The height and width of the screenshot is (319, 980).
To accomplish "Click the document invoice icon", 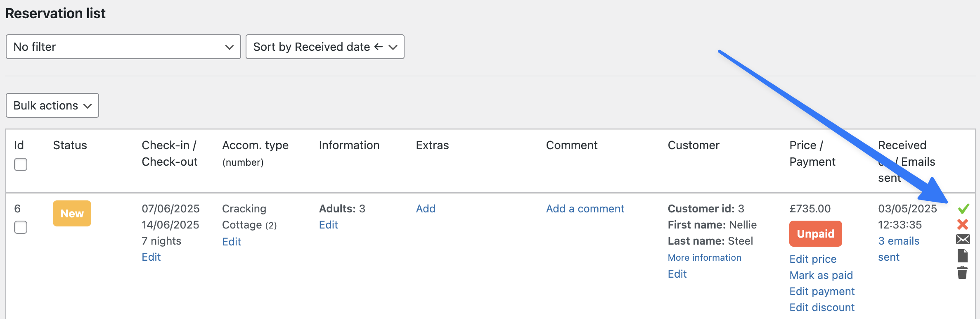I will coord(962,256).
